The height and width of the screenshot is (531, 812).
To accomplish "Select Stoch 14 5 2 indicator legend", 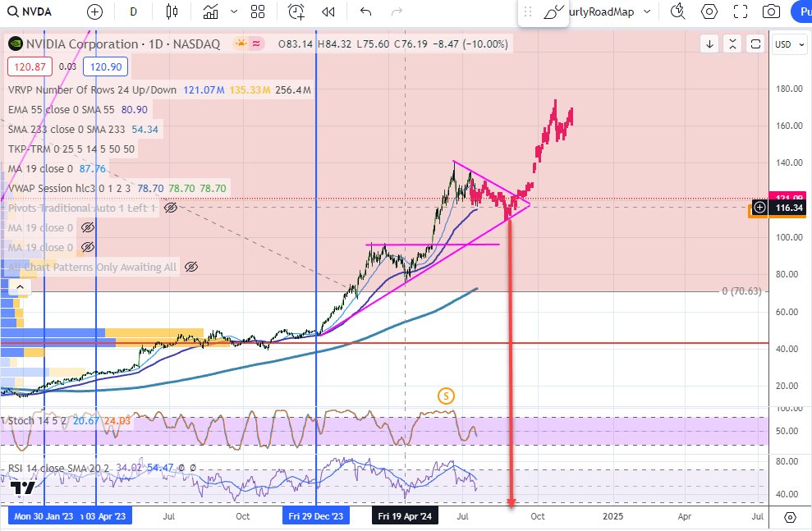I will point(37,421).
